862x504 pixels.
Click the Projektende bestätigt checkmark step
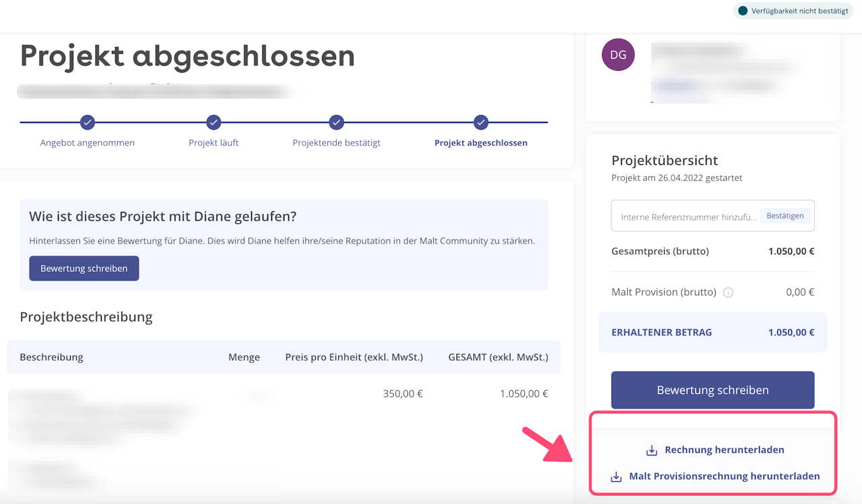point(337,122)
